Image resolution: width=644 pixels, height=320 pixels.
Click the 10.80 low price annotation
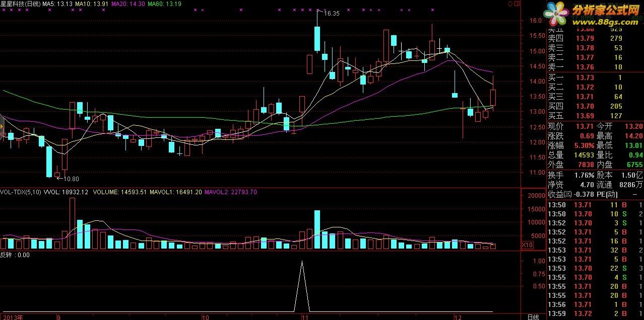coord(71,179)
